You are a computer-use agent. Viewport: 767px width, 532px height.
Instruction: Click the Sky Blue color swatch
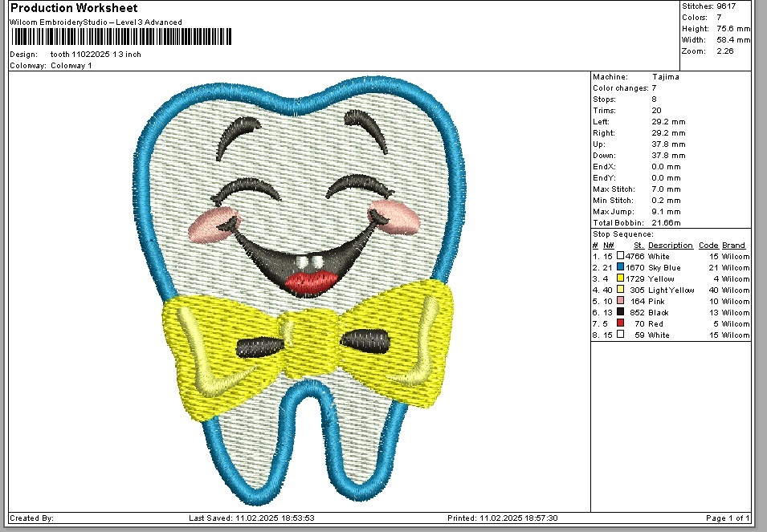(x=620, y=267)
